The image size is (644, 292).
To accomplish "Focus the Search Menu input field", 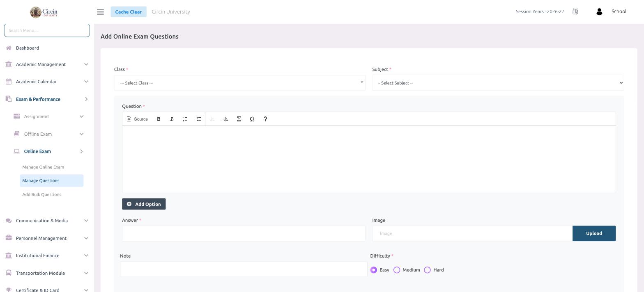I will coord(47,30).
